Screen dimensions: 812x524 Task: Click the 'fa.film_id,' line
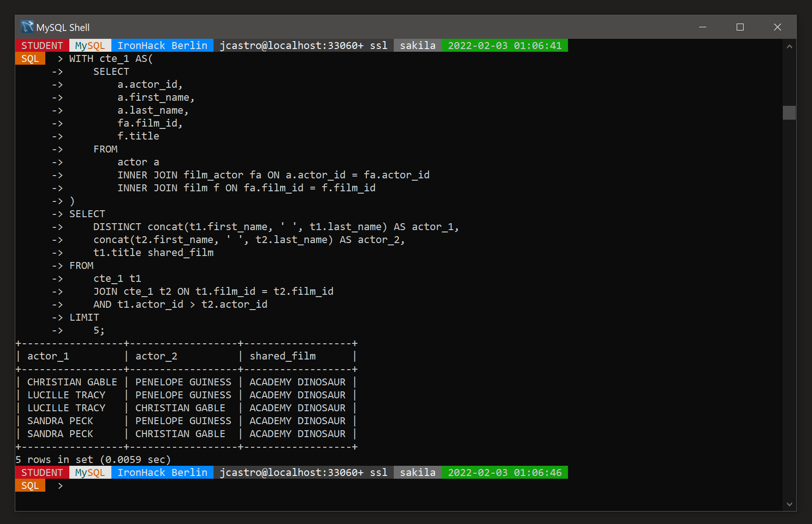(x=150, y=123)
